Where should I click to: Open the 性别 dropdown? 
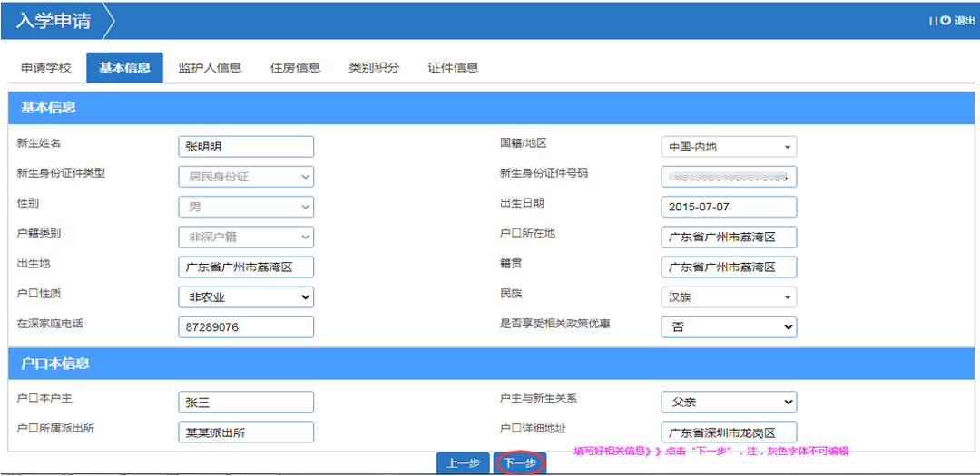(x=246, y=207)
